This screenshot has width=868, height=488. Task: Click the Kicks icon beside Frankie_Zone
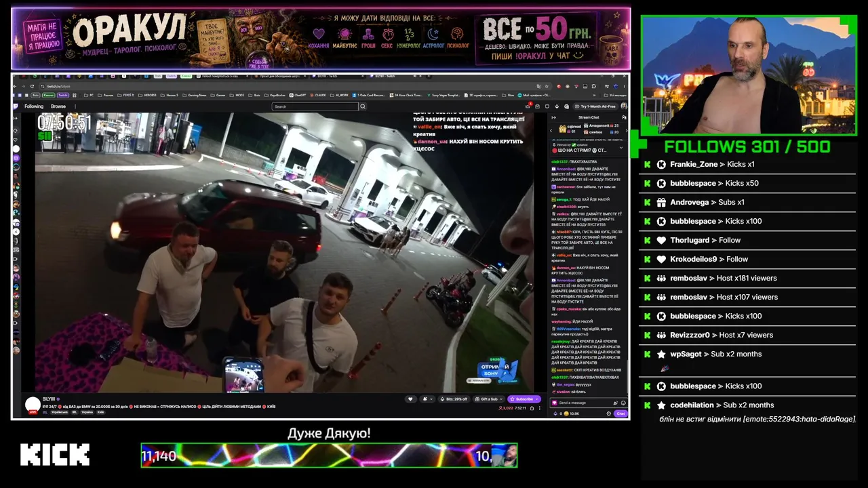pos(661,165)
